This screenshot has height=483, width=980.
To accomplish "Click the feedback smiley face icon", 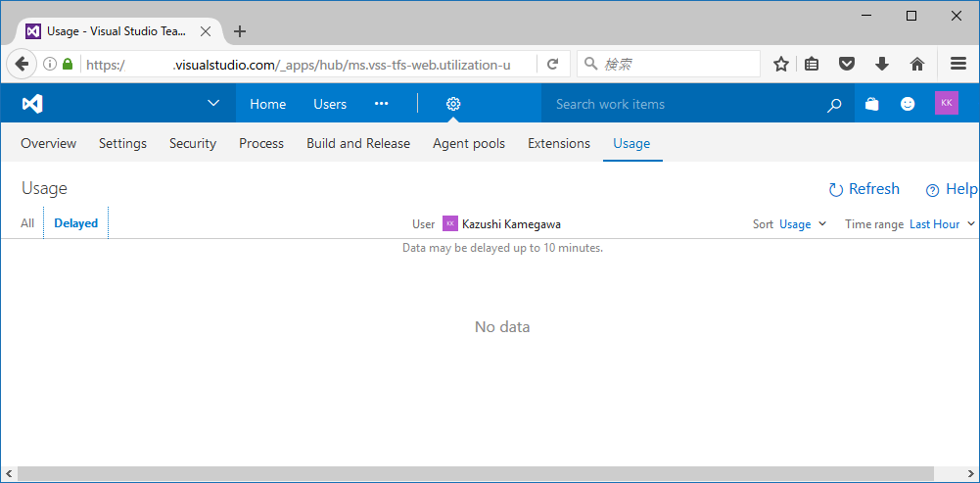I will click(x=908, y=104).
